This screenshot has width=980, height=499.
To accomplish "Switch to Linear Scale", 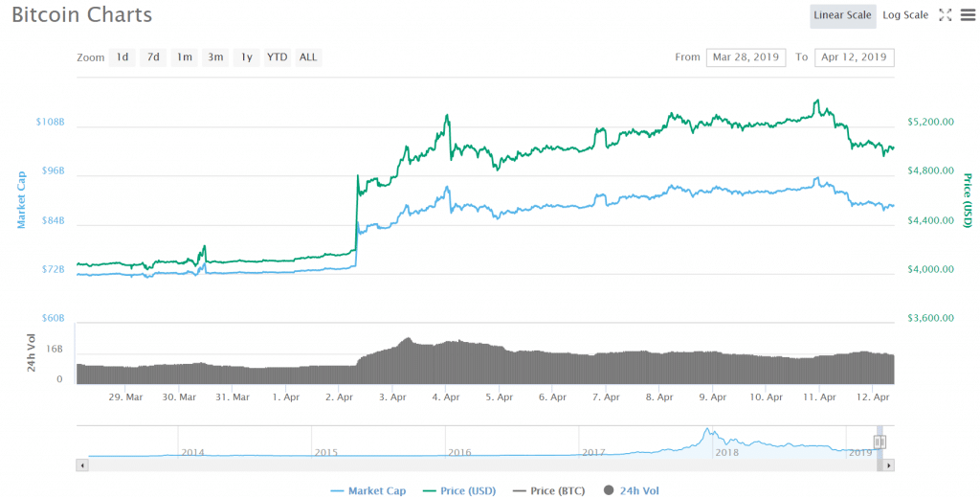I will click(x=842, y=15).
